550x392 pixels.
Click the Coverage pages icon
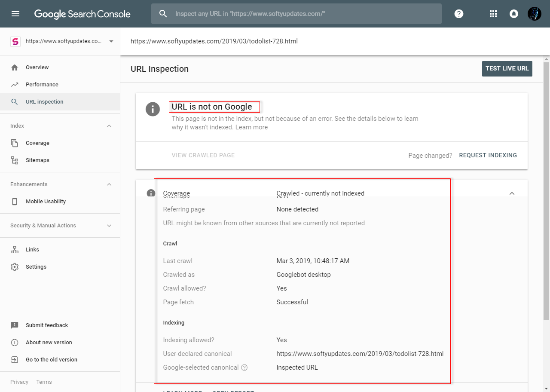click(x=15, y=143)
